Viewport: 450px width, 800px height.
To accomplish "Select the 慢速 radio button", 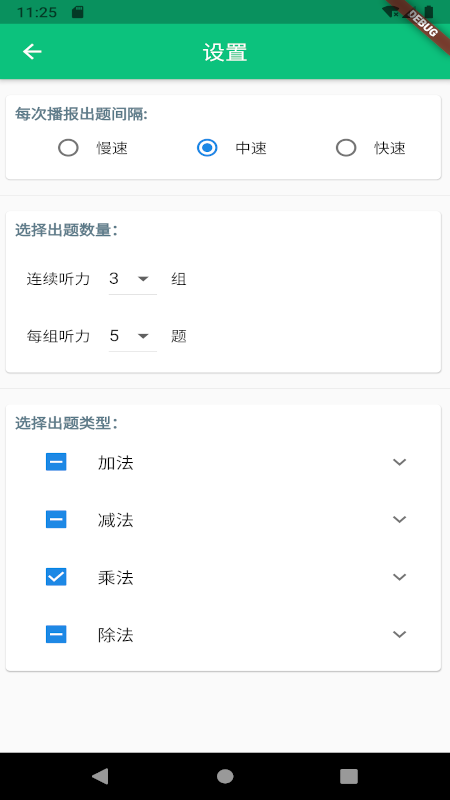I will [68, 148].
